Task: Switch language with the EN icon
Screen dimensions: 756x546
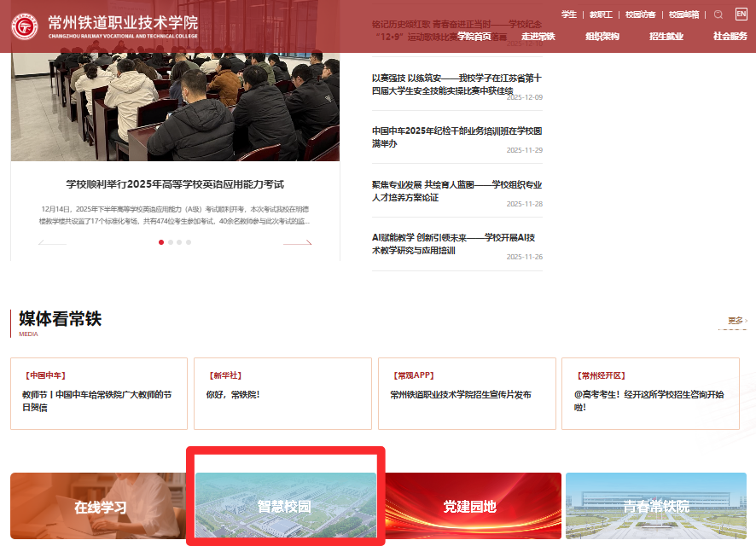Action: coord(741,15)
